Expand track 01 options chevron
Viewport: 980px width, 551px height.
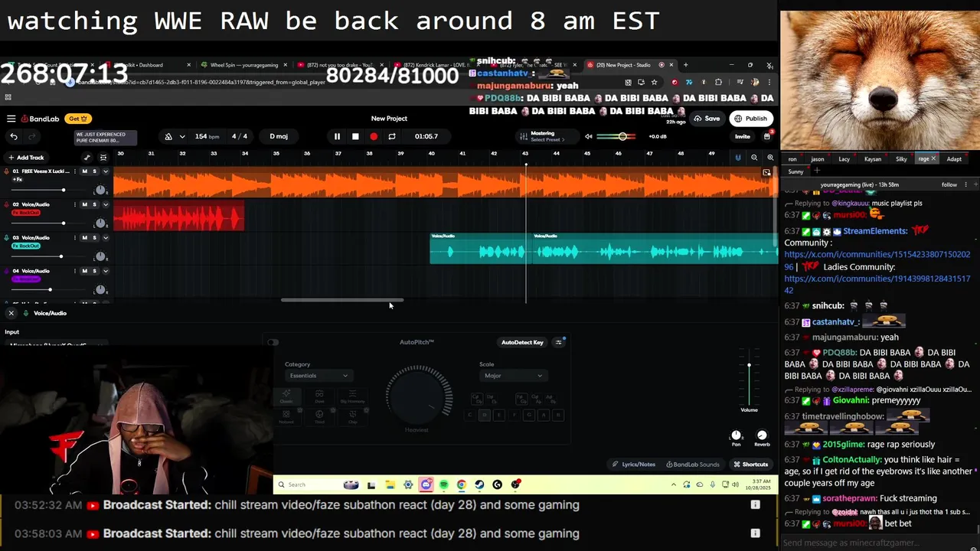[106, 171]
